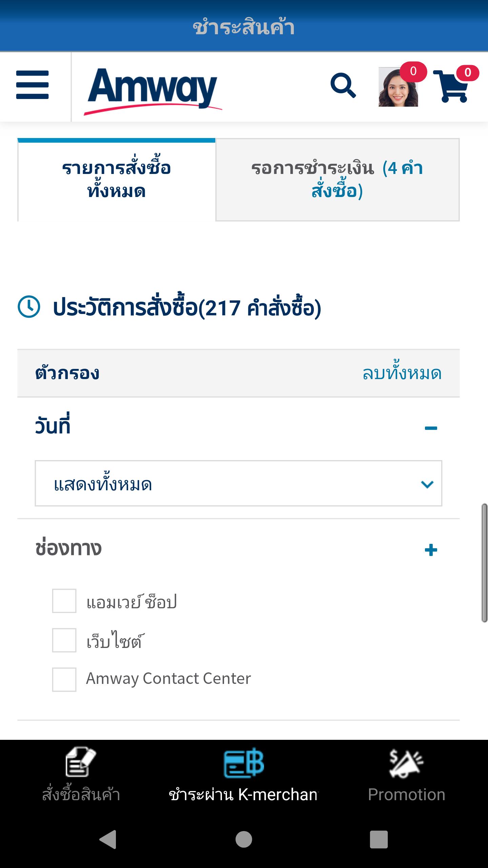Tap the Amway logo

pos(153,89)
